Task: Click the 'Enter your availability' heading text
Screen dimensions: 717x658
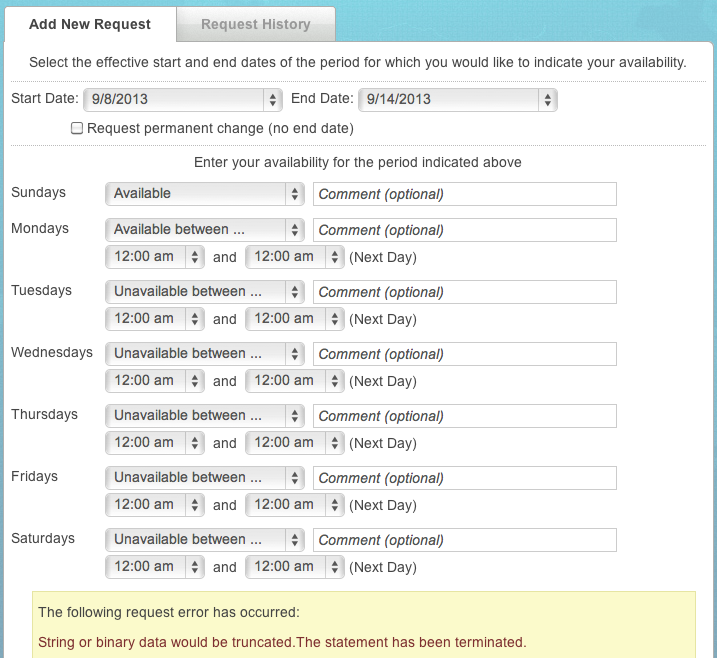Action: click(x=358, y=162)
